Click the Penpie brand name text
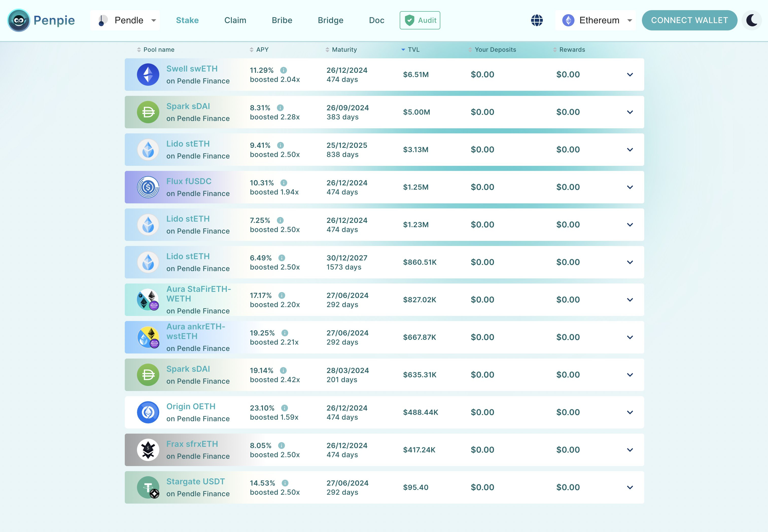This screenshot has width=768, height=532. (x=54, y=20)
